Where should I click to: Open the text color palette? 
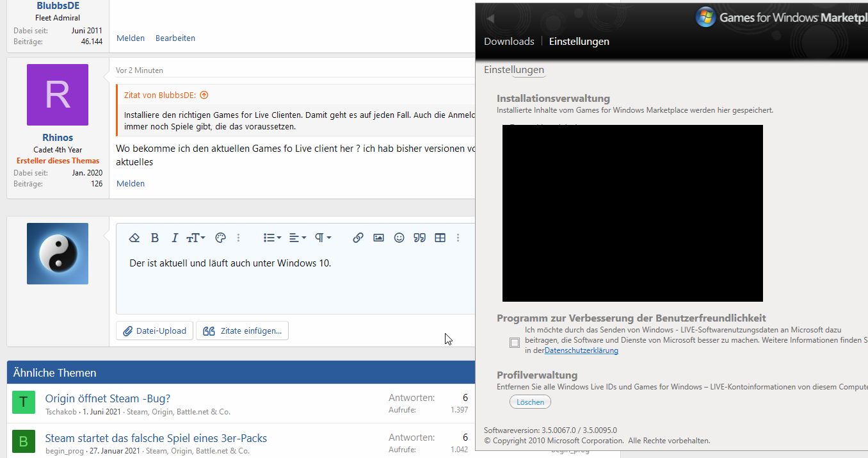tap(220, 238)
